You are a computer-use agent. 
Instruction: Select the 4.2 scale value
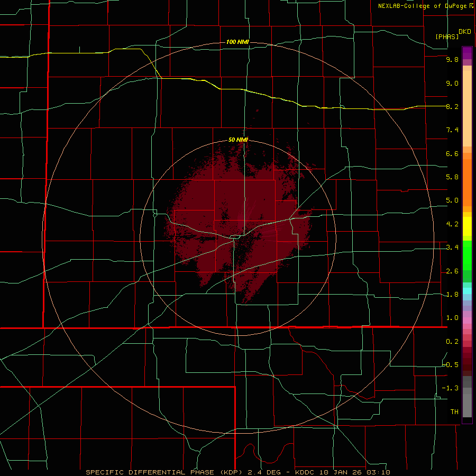coord(452,224)
